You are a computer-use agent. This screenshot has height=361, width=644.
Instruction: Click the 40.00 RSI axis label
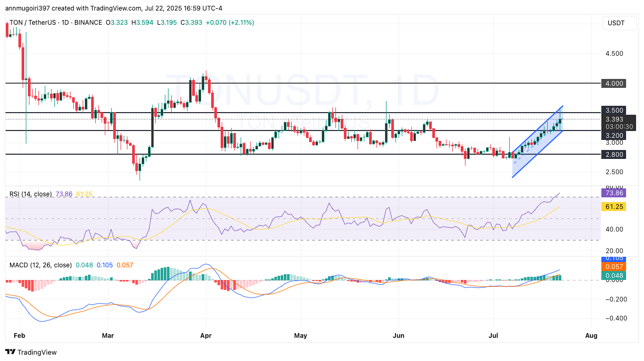click(615, 229)
